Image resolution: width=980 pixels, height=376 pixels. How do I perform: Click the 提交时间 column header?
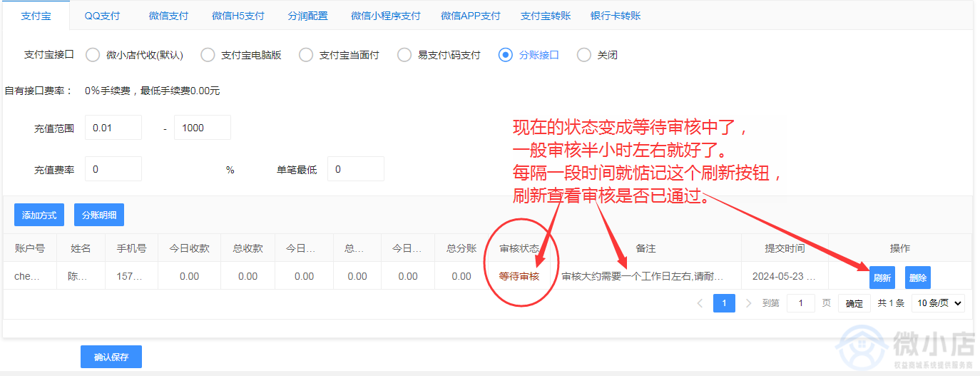pos(785,248)
